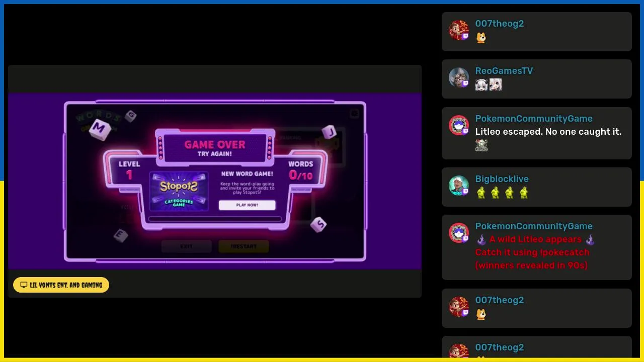Click 007theog2 avatar directly below the Litleo appears message
The image size is (644, 362).
[459, 307]
